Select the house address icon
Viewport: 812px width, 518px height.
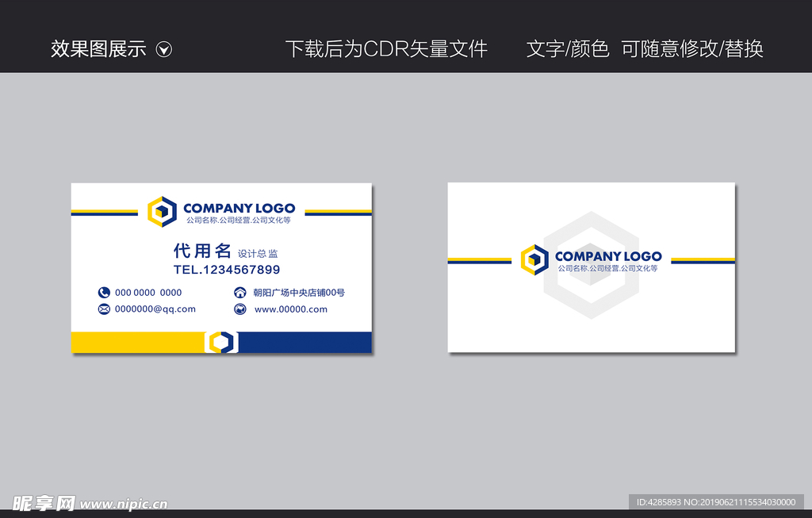click(x=240, y=292)
